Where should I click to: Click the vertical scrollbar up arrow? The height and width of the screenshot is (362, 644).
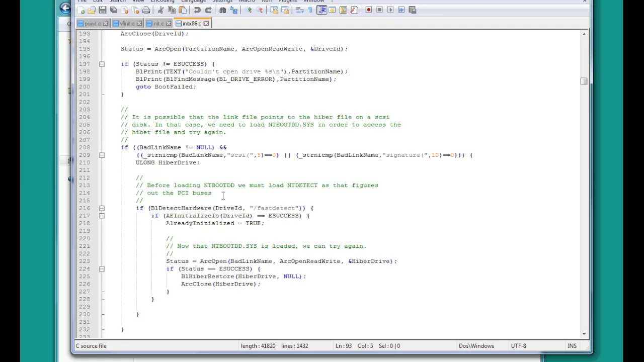[584, 34]
